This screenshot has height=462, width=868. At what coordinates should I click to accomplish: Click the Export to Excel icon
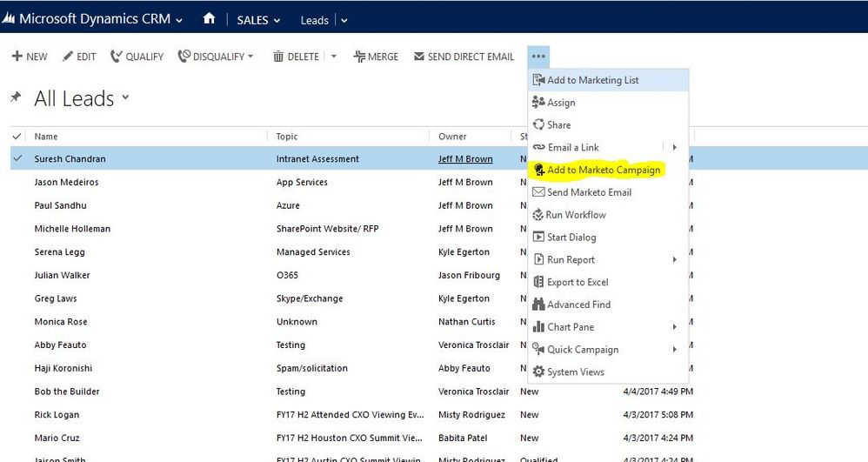[538, 282]
